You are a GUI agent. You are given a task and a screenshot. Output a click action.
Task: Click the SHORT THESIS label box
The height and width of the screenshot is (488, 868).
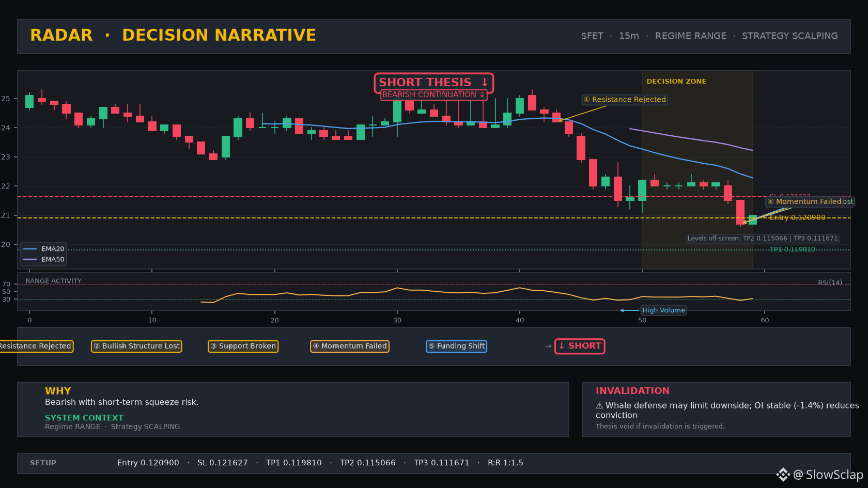434,83
